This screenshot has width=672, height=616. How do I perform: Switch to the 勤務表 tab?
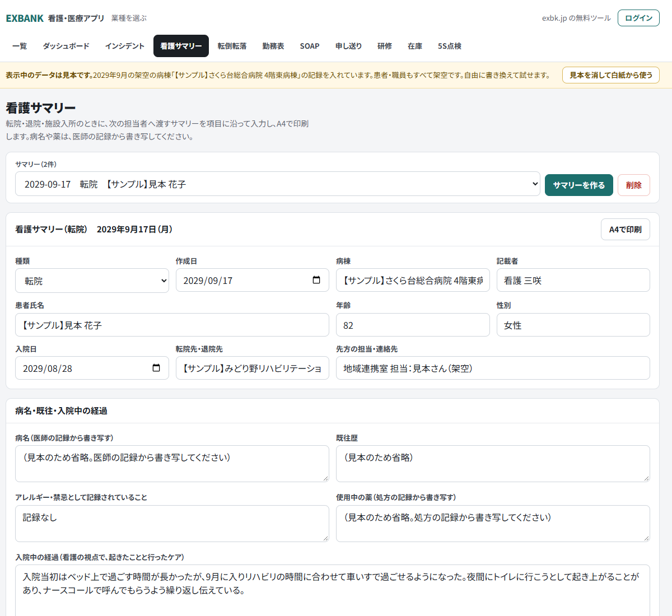point(273,46)
